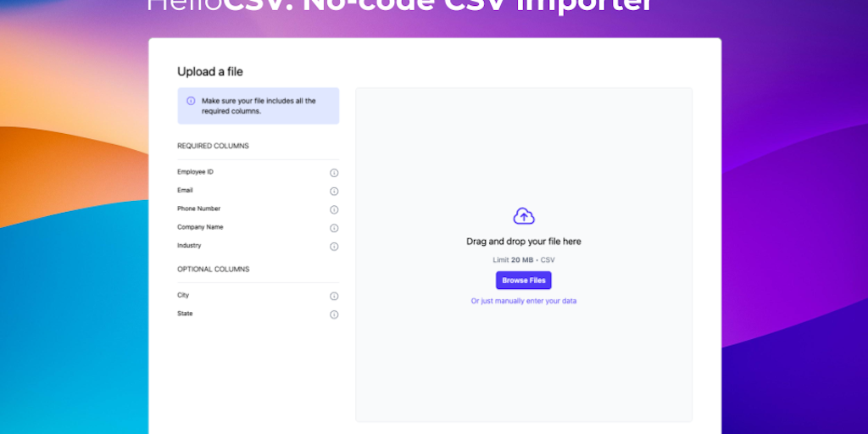Click the Industry column info icon
The height and width of the screenshot is (434, 868).
(334, 247)
